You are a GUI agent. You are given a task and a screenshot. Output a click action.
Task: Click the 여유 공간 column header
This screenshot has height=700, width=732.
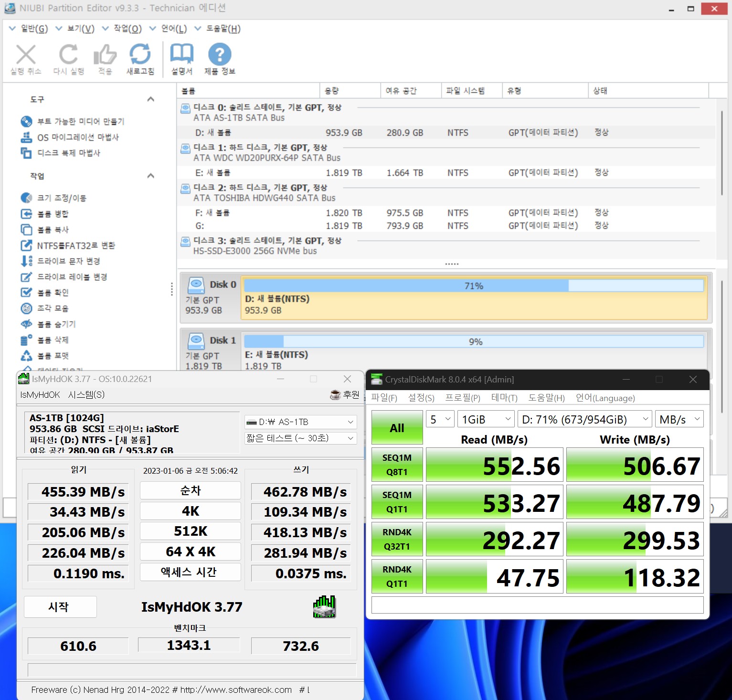coord(411,91)
